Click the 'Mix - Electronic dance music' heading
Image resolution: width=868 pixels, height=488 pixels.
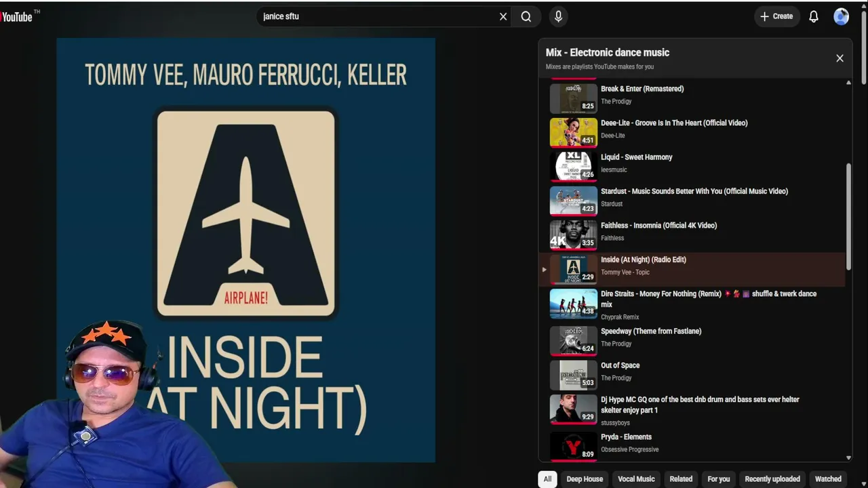[608, 53]
